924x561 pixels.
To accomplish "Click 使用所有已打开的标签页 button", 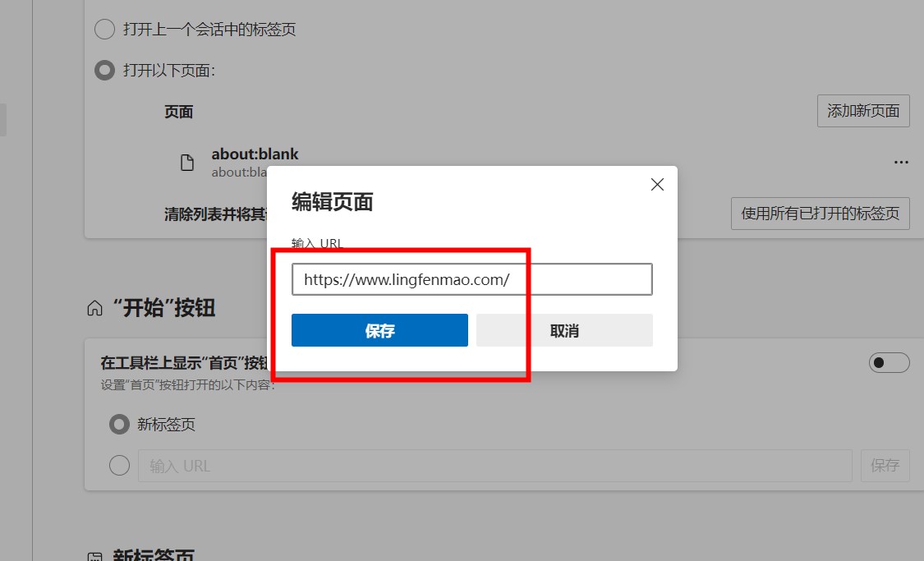I will 821,214.
